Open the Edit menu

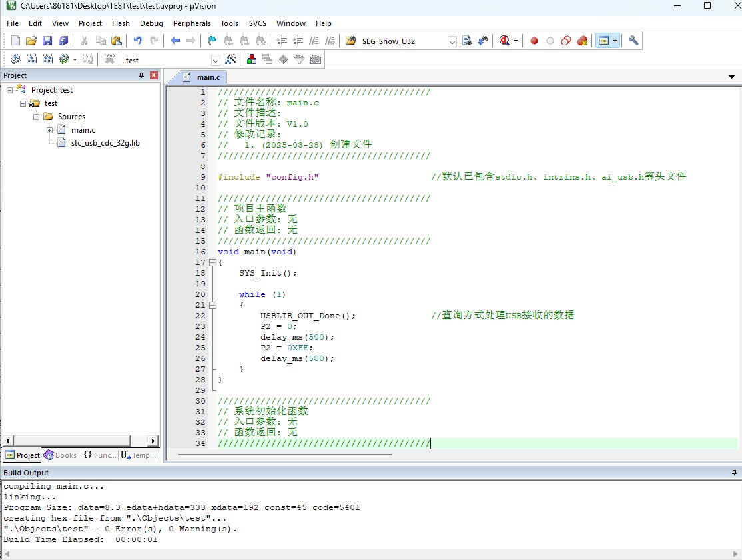[x=35, y=23]
